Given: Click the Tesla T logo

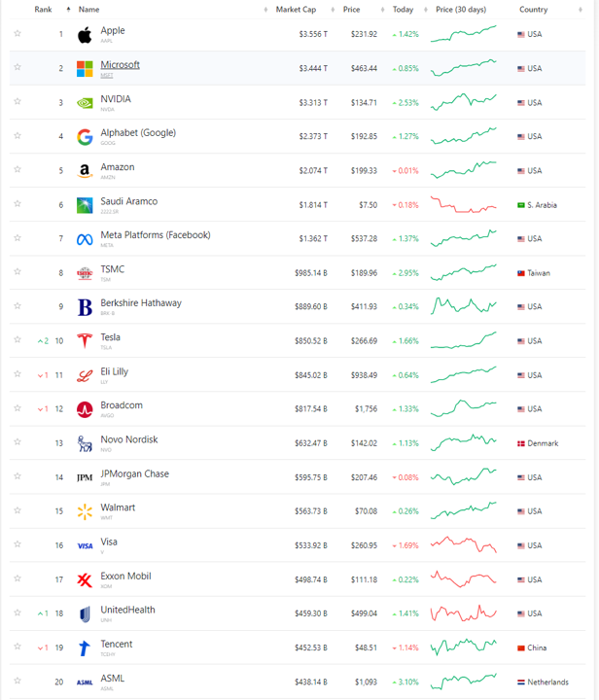Looking at the screenshot, I should (x=85, y=341).
